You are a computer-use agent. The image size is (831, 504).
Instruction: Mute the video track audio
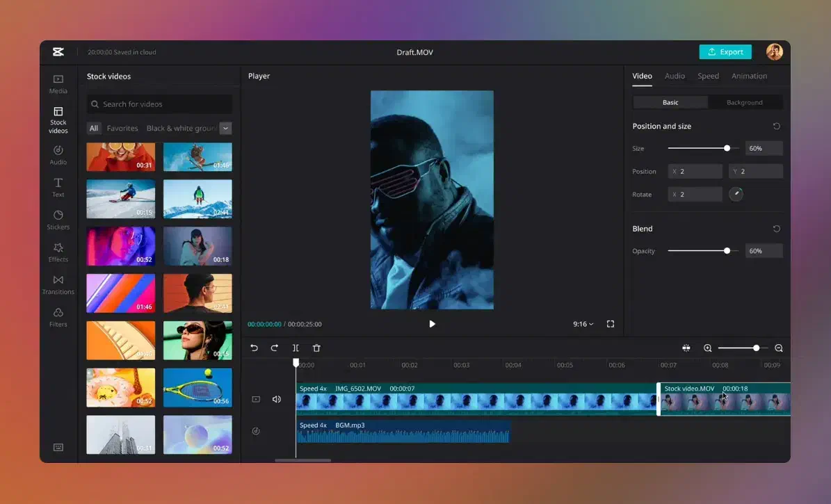click(277, 399)
